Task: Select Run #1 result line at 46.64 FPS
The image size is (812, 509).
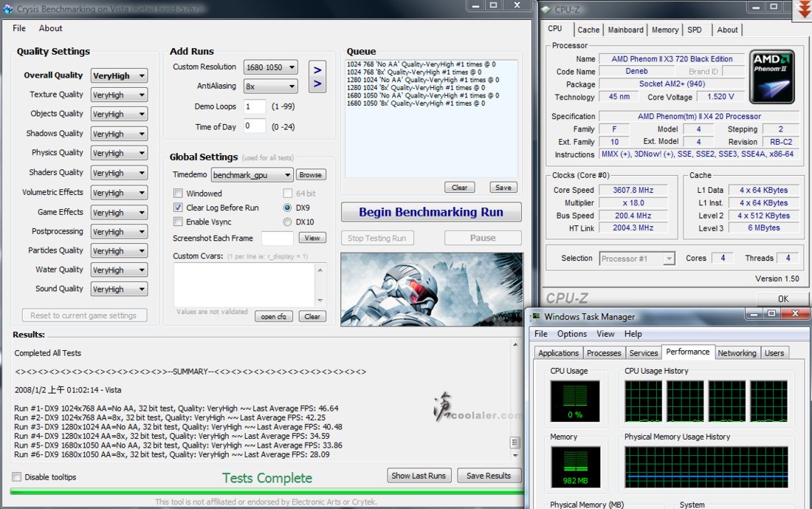Action: click(176, 409)
